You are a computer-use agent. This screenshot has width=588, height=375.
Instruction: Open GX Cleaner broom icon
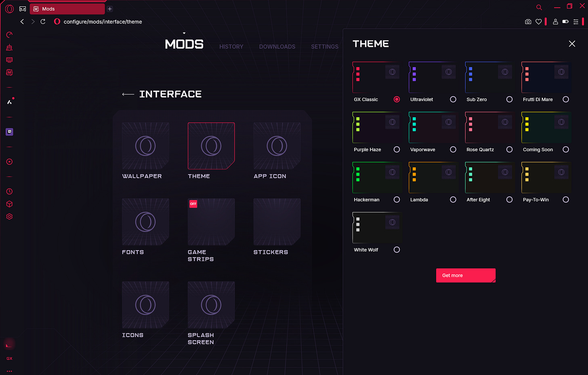tap(9, 47)
